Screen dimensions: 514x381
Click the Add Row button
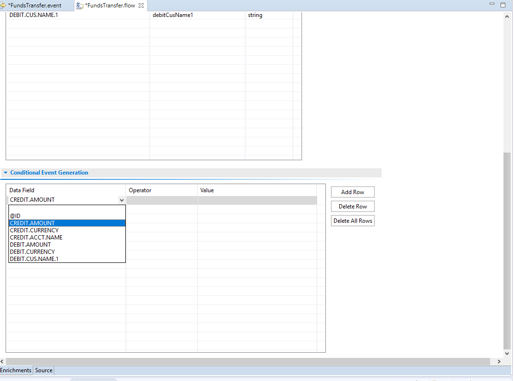point(353,192)
